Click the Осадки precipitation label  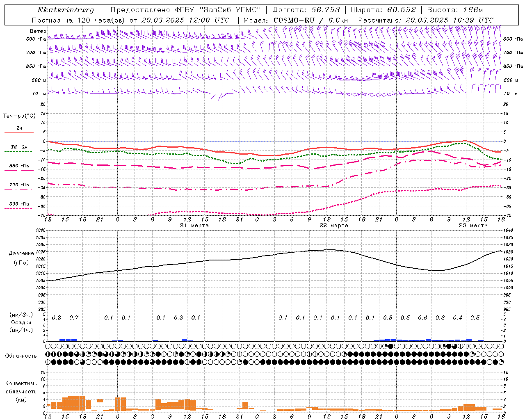tap(21, 322)
